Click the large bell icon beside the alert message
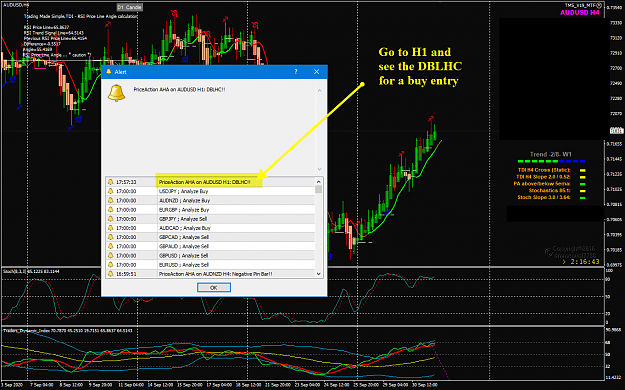 coord(116,93)
